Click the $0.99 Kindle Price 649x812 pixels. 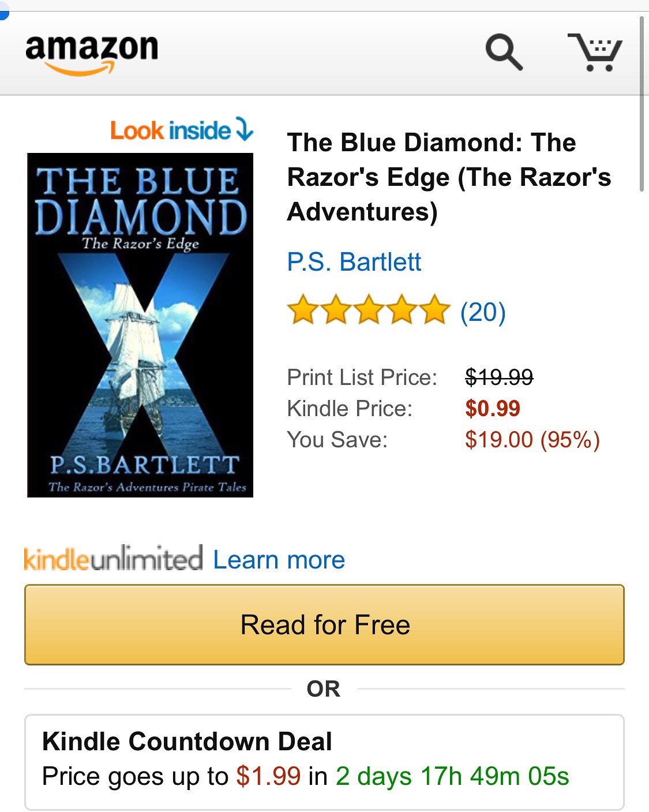493,409
